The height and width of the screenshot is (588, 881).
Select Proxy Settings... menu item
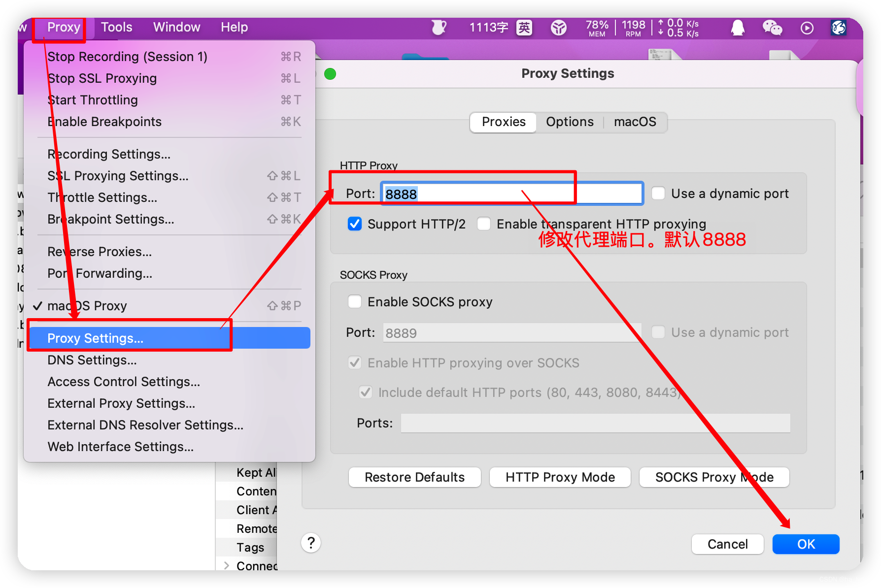[x=169, y=338]
